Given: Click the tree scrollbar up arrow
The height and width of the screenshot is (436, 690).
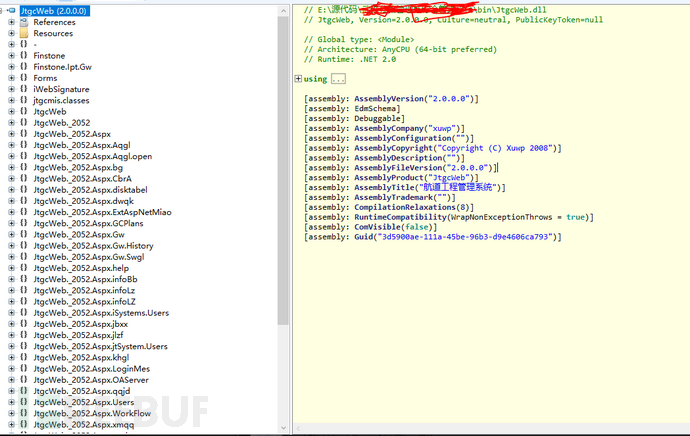Looking at the screenshot, I should pyautogui.click(x=283, y=11).
